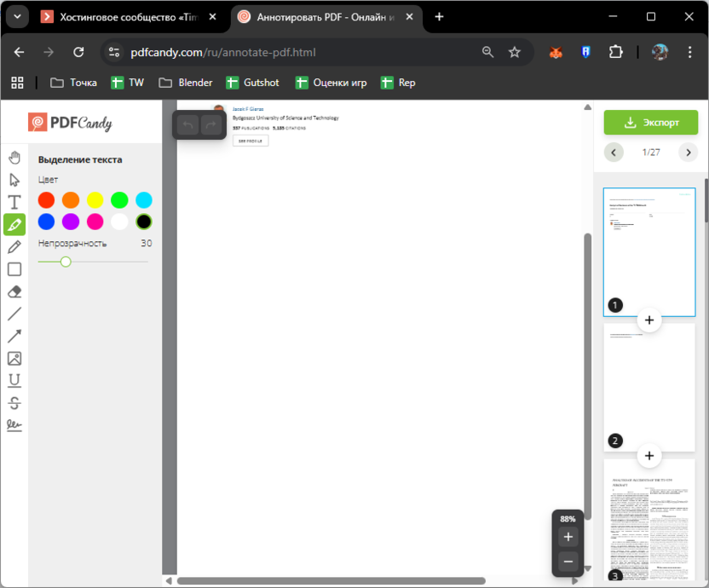Open page 2 thumbnail
The width and height of the screenshot is (709, 588).
point(649,387)
